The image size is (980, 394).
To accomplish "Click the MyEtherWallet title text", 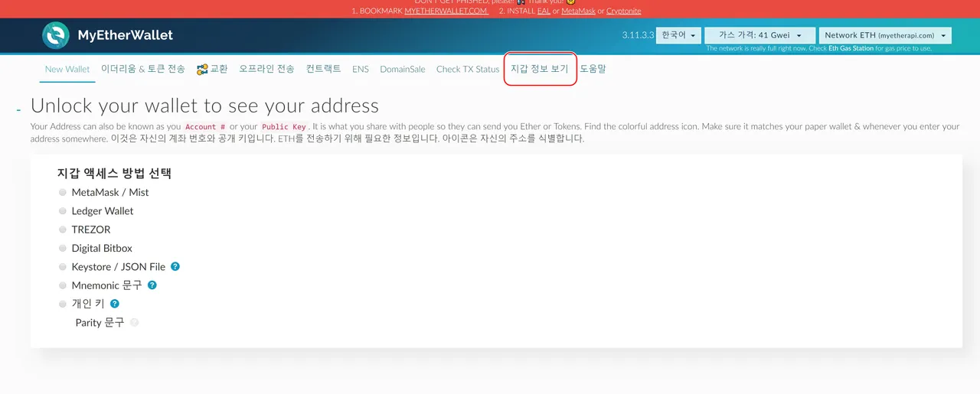I will pyautogui.click(x=125, y=35).
